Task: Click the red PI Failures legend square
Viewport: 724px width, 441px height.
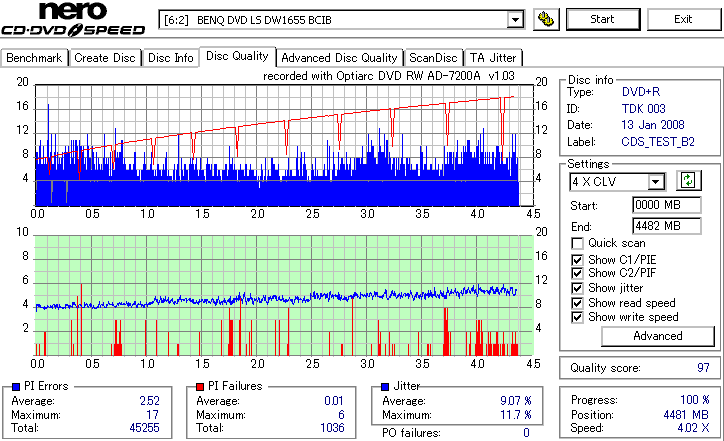Action: point(200,387)
